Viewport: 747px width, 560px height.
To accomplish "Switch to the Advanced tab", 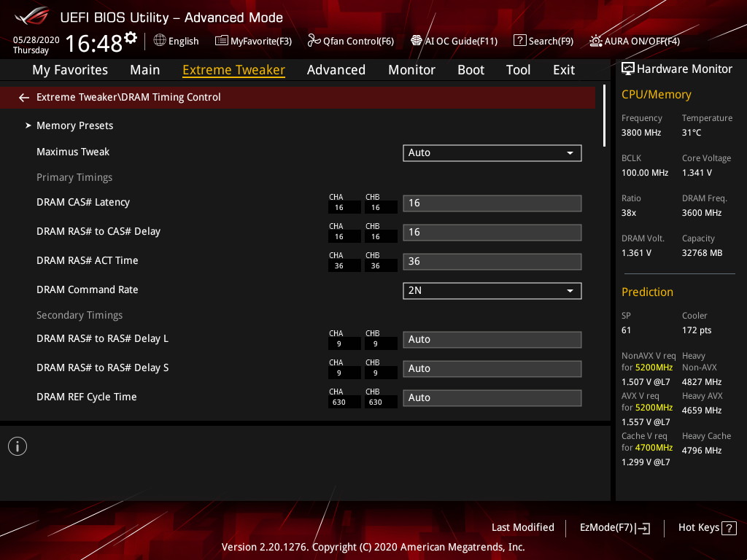I will click(336, 70).
